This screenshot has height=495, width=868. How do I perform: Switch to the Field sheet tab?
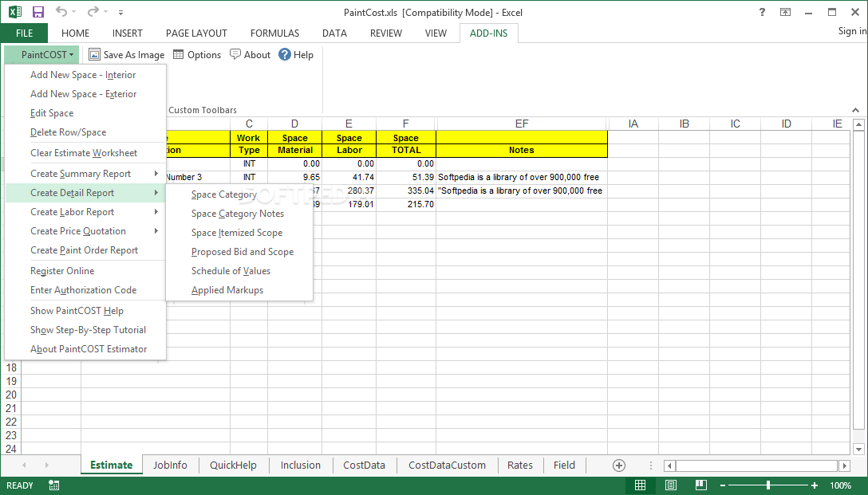(x=564, y=466)
